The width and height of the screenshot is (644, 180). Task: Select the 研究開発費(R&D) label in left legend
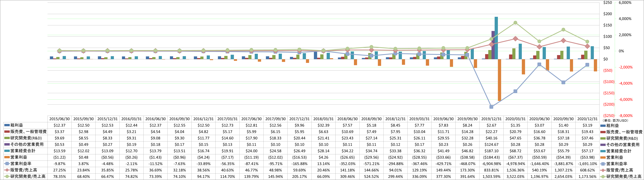click(x=26, y=138)
